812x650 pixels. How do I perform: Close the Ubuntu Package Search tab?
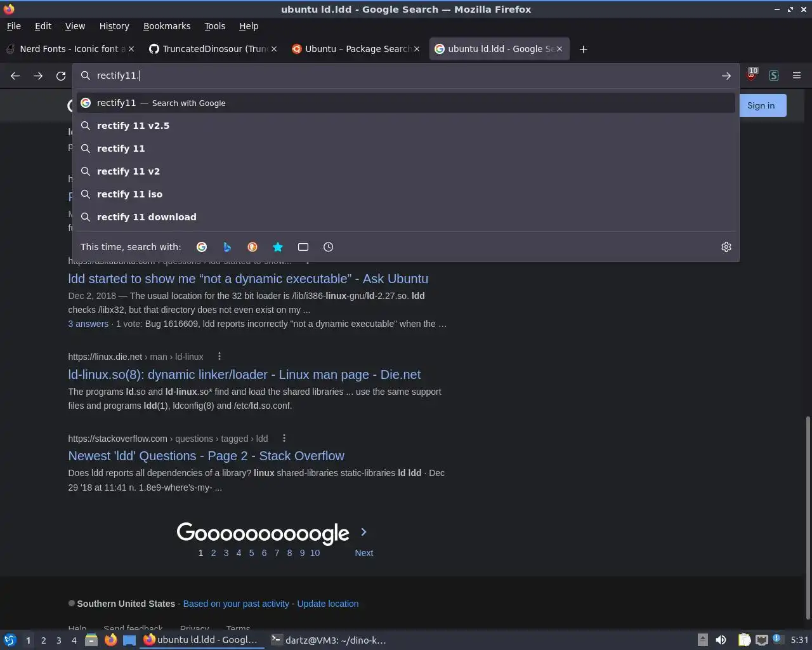(x=417, y=49)
